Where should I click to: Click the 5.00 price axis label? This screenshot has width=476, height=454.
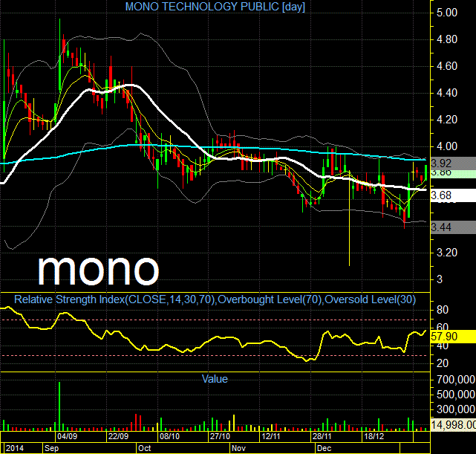click(x=446, y=13)
